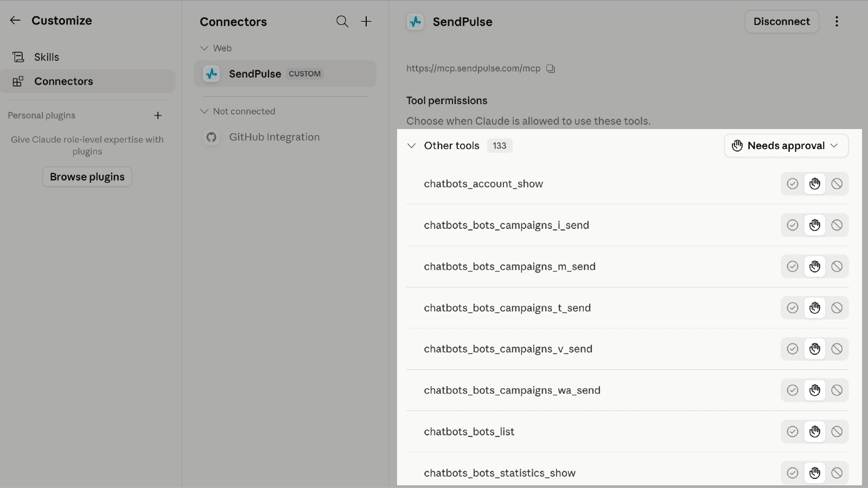Collapse the Other tools section
This screenshot has width=868, height=488.
pos(412,146)
